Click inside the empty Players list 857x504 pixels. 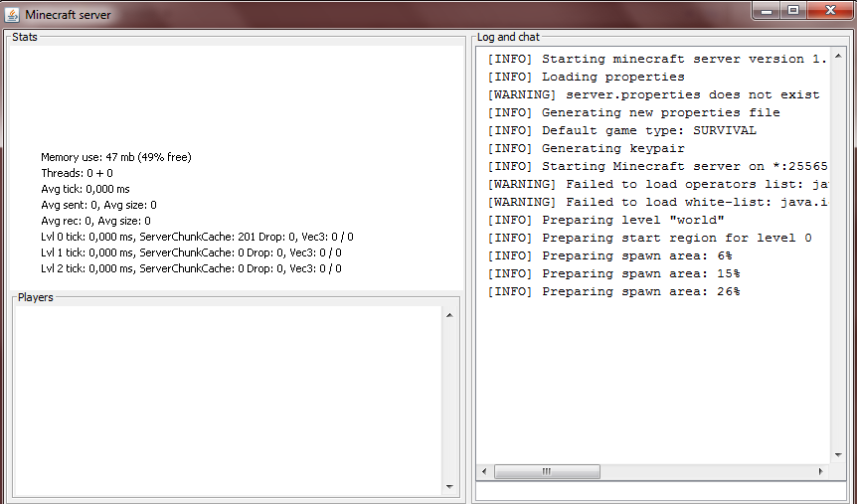pyautogui.click(x=228, y=401)
